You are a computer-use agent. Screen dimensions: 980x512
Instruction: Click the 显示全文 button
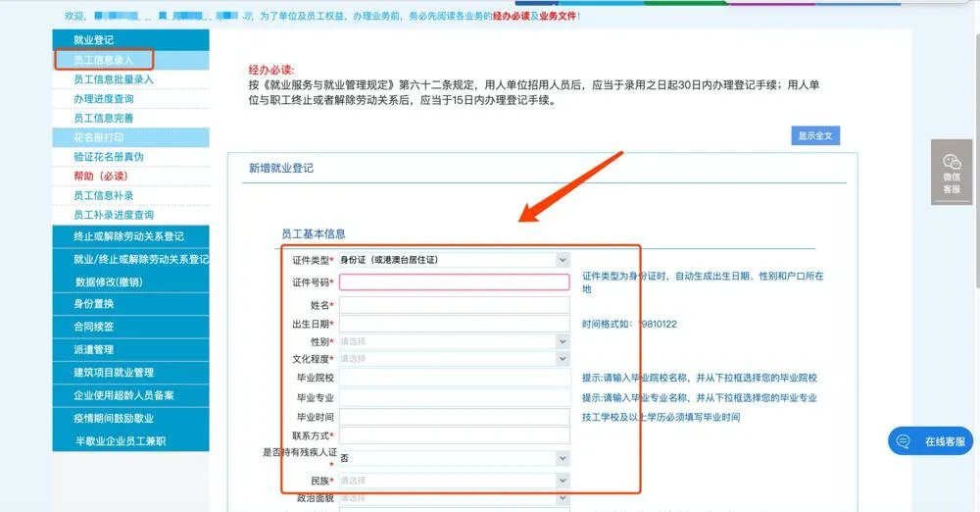click(815, 135)
